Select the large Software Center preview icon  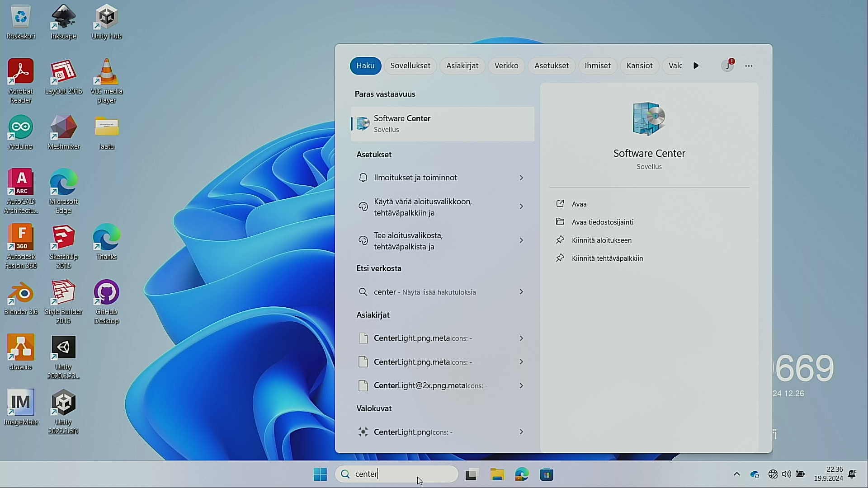point(649,119)
